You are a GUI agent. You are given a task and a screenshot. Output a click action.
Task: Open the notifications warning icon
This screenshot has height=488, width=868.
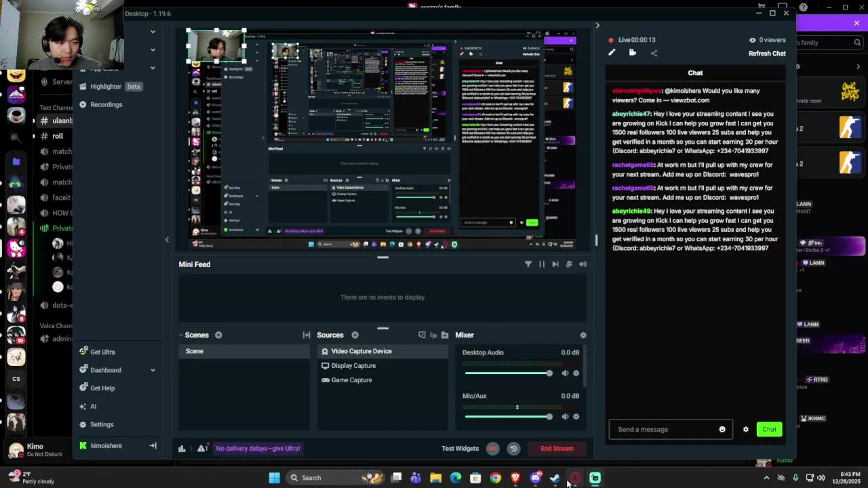point(201,449)
